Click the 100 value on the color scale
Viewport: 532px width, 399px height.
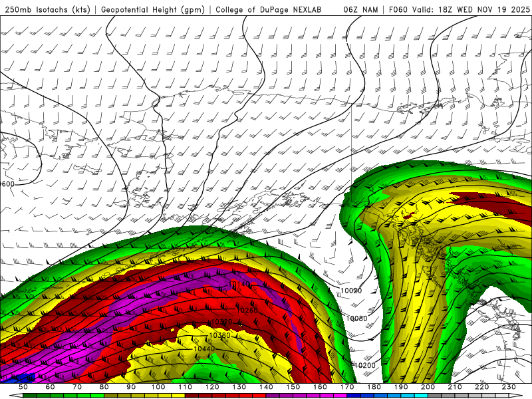click(158, 387)
